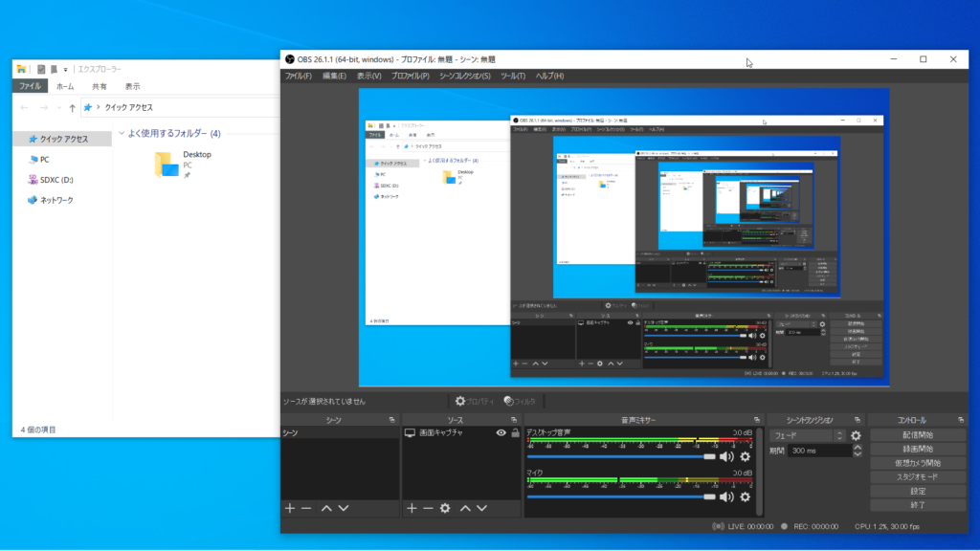Viewport: 980px width, 551px height.
Task: Click the audio mixer vertical scrollbar
Action: point(759,471)
